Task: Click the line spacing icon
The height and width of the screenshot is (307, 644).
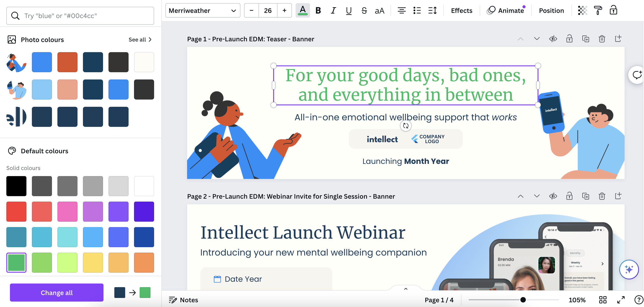Action: 432,10
